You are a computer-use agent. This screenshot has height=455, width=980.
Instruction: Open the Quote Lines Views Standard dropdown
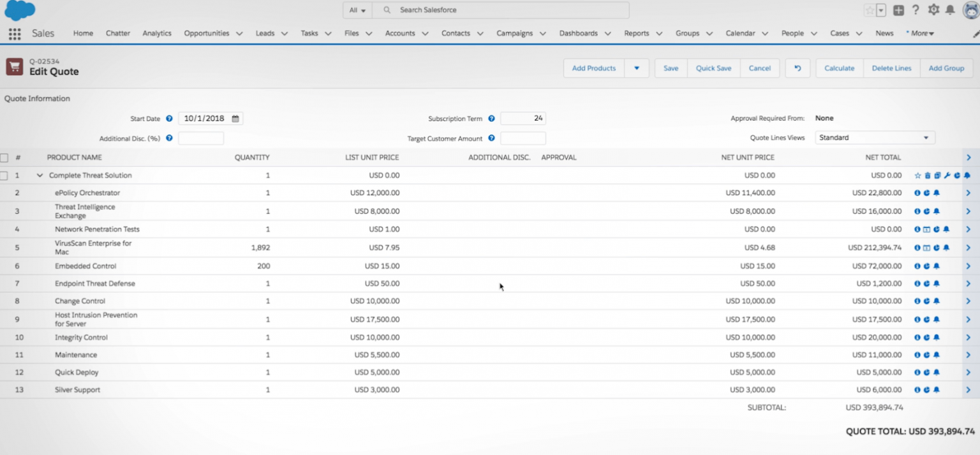(875, 137)
